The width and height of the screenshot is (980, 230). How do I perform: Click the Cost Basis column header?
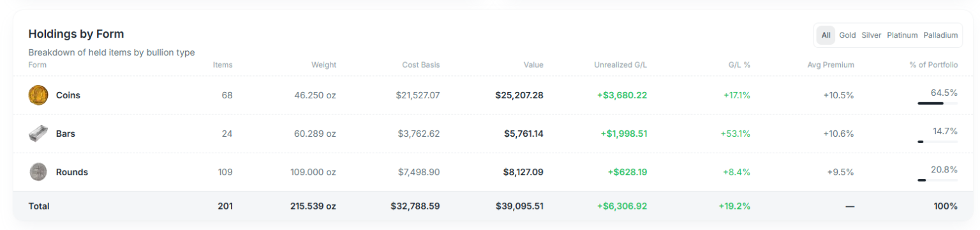coord(420,65)
